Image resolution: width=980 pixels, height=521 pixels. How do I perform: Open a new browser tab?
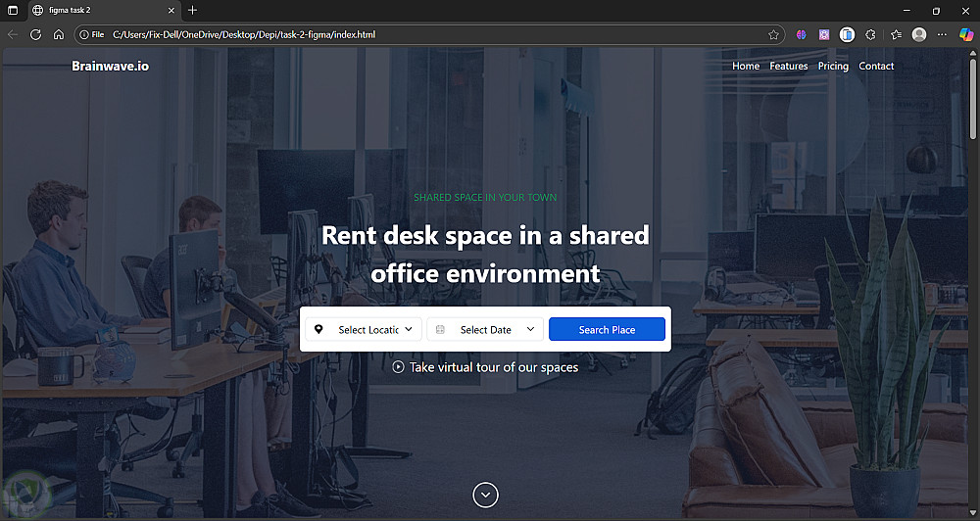click(192, 10)
